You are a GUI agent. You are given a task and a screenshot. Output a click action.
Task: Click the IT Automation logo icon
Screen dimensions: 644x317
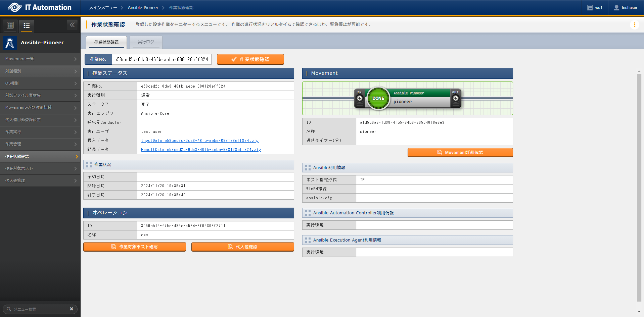point(14,7)
